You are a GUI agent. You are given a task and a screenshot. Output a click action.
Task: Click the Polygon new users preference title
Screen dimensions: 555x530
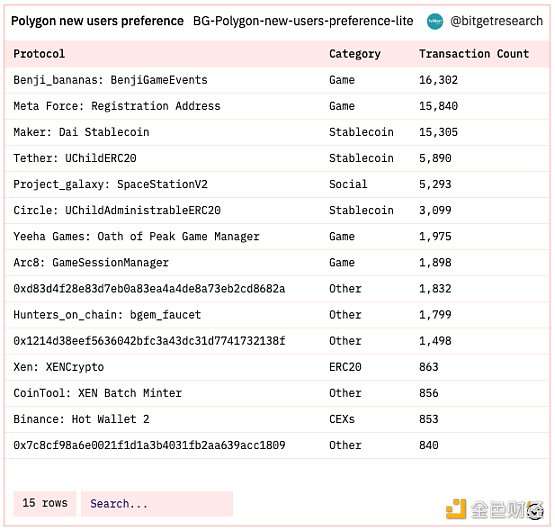[97, 21]
